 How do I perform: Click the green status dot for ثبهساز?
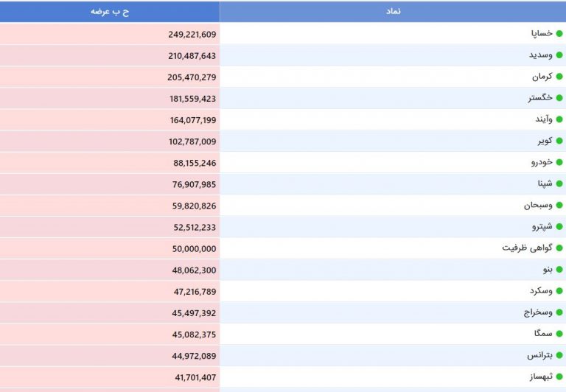(559, 377)
